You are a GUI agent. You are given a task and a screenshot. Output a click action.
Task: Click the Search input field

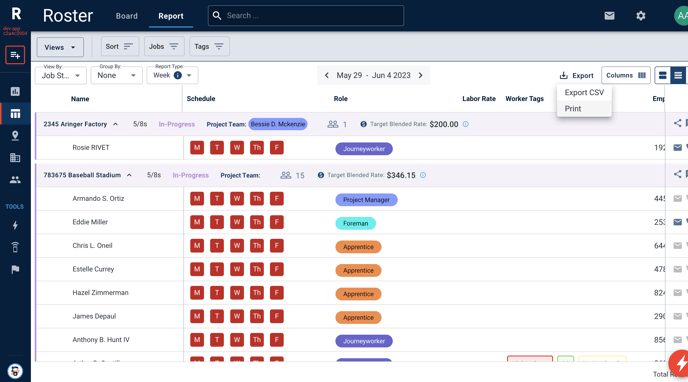(306, 16)
